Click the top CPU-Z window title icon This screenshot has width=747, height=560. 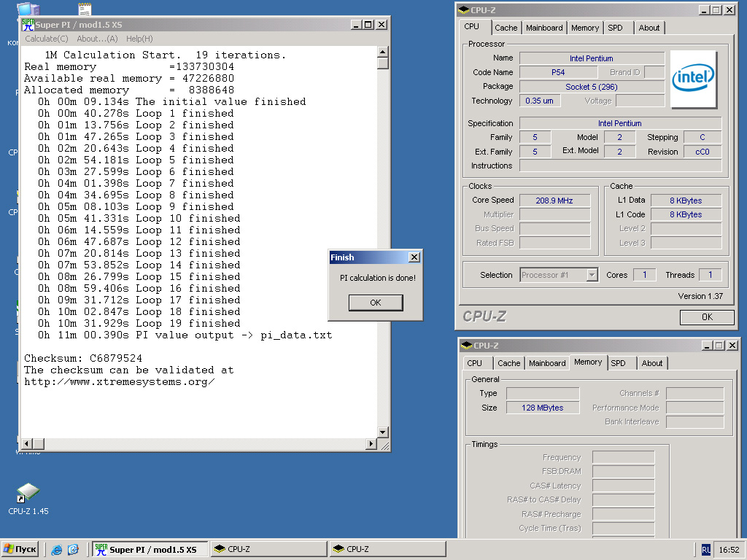(x=463, y=10)
